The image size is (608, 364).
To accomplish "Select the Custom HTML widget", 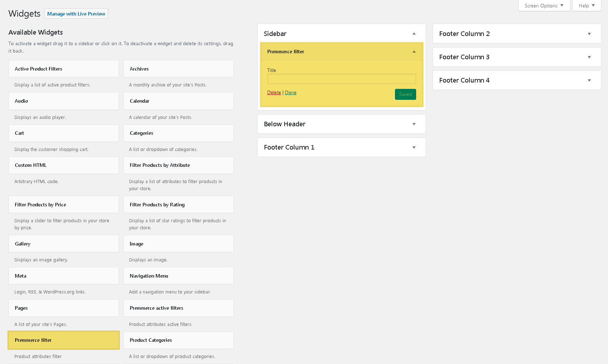I will [x=64, y=165].
